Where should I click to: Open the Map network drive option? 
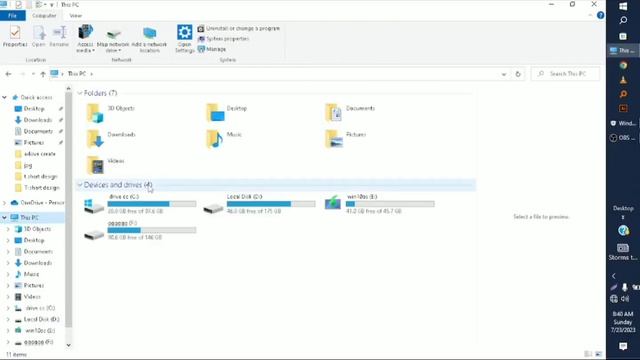click(113, 40)
